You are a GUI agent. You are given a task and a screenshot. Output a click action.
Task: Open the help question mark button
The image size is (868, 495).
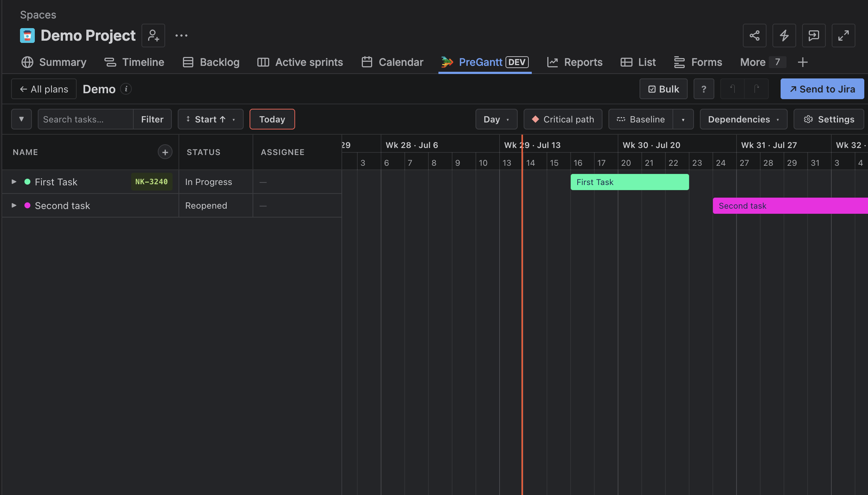(x=704, y=89)
